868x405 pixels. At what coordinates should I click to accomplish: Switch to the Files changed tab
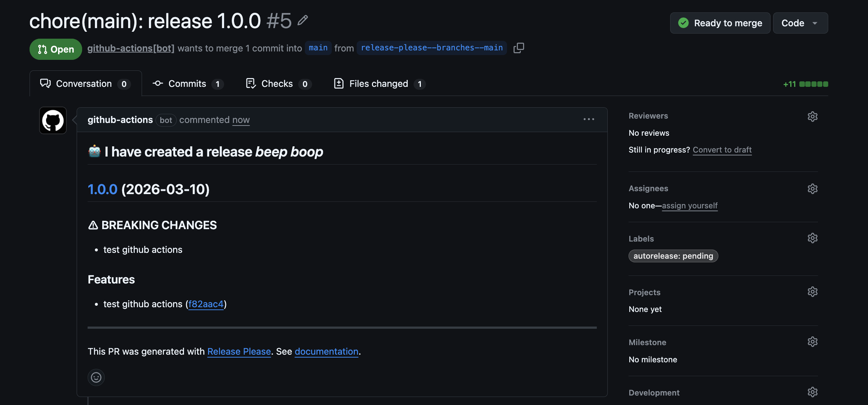coord(379,84)
